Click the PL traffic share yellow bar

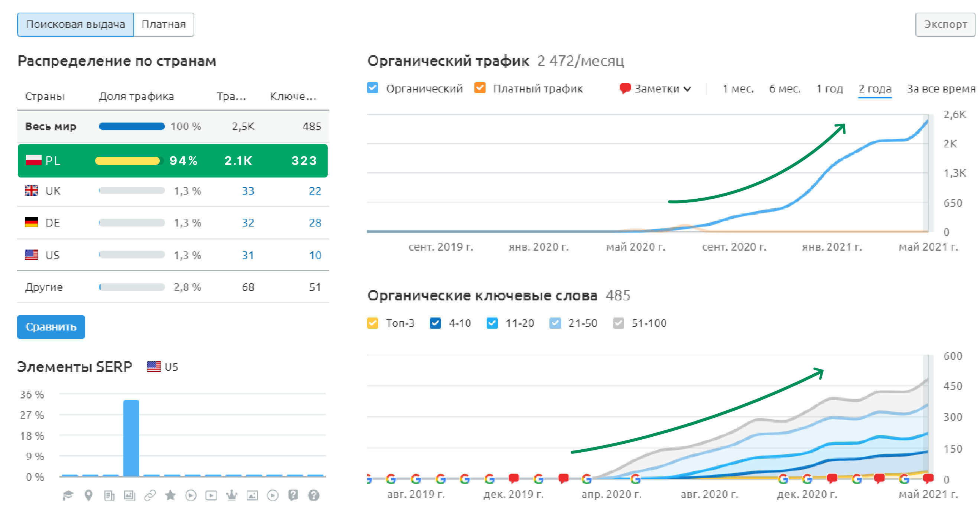[127, 161]
